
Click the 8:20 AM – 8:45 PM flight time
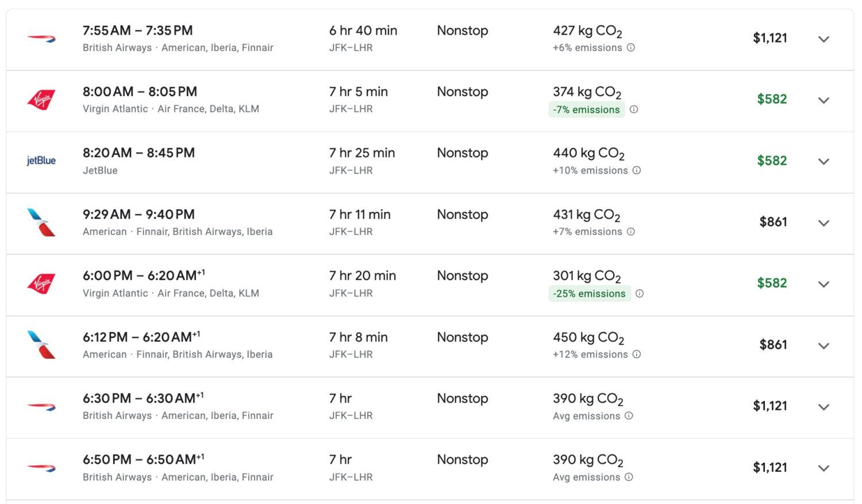138,153
